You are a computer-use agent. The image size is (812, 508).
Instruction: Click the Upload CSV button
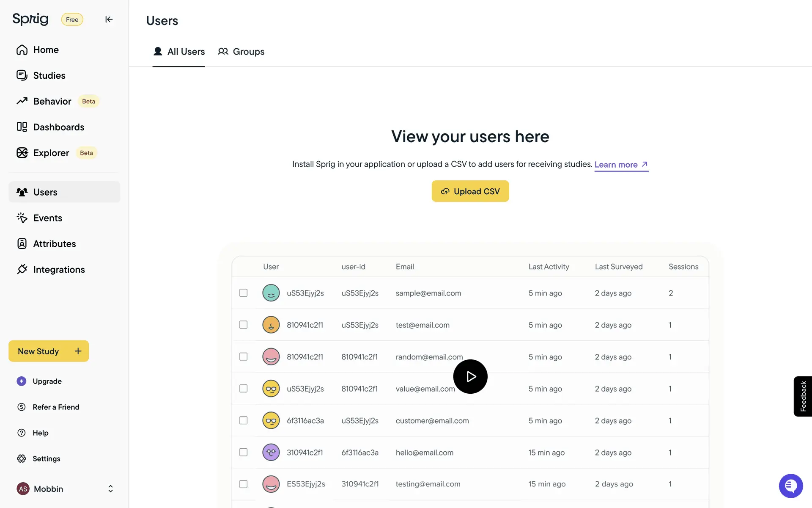tap(470, 191)
